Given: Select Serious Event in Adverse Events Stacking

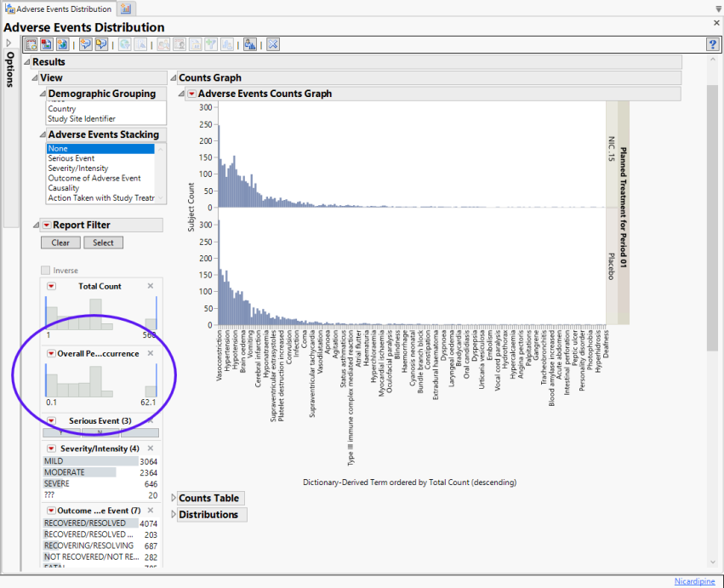Looking at the screenshot, I should tap(71, 158).
